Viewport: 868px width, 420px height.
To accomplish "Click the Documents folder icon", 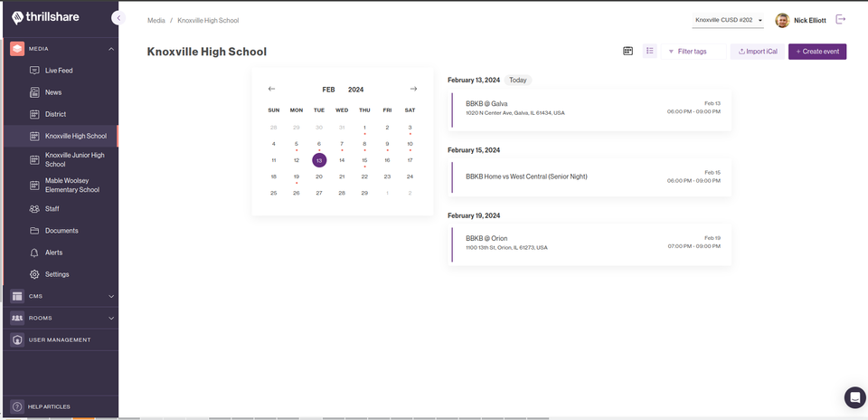I will pyautogui.click(x=34, y=231).
